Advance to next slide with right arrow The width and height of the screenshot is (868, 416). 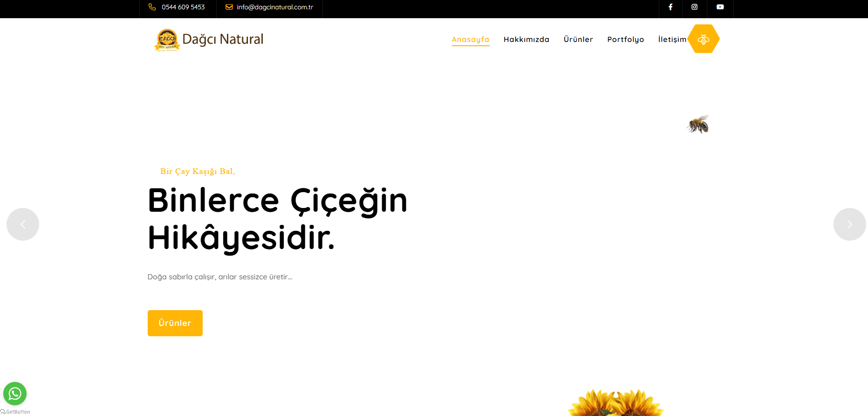pyautogui.click(x=849, y=224)
